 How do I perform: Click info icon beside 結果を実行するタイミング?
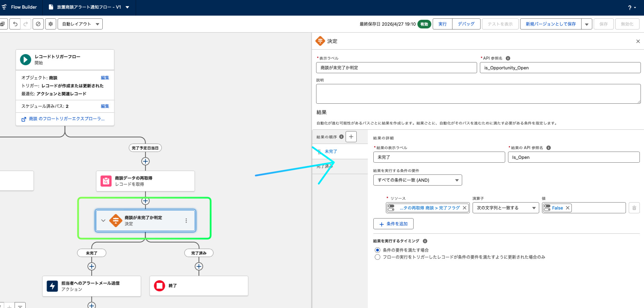coord(425,241)
